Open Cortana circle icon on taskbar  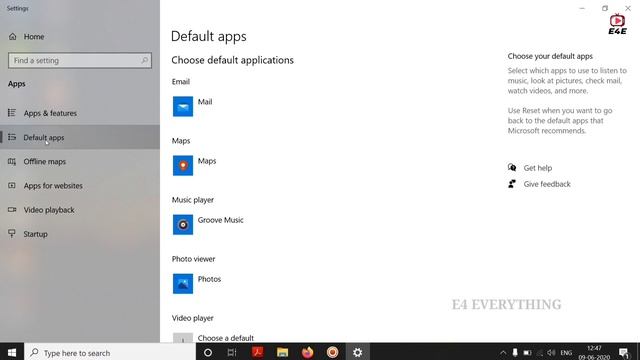[208, 352]
